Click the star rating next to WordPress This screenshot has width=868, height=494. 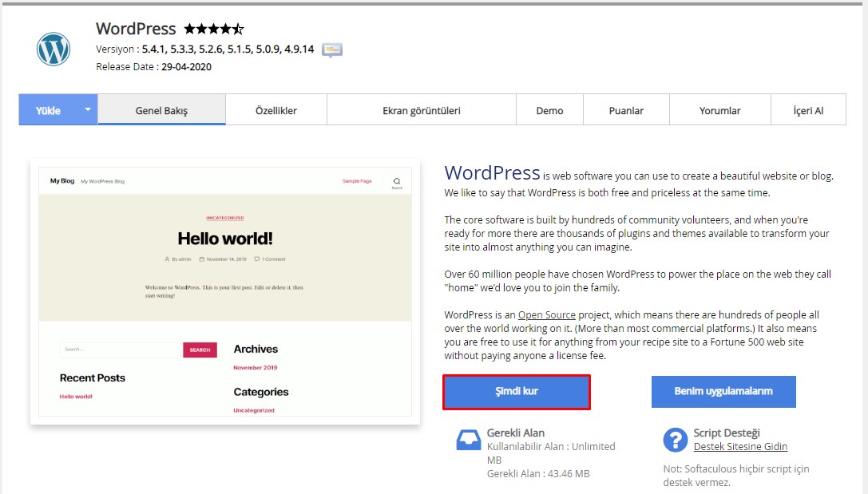click(214, 29)
